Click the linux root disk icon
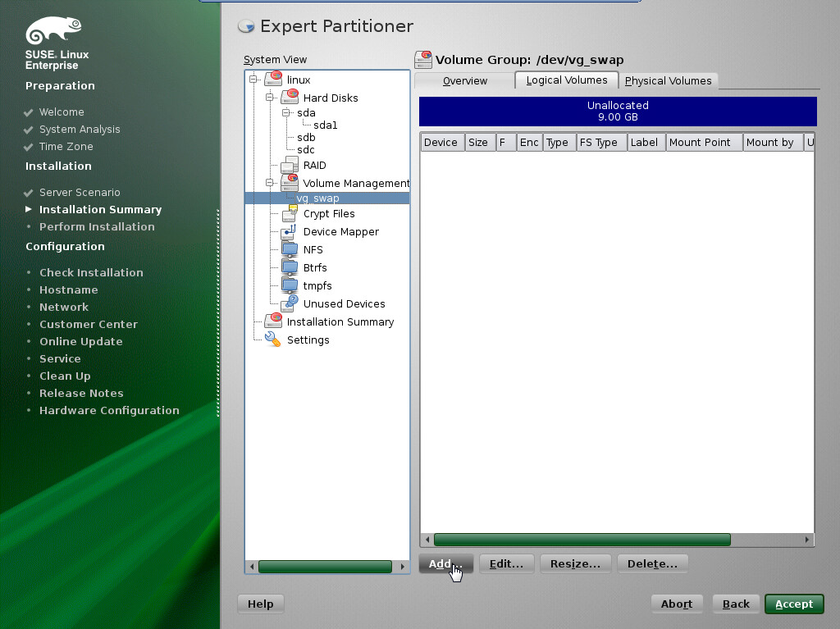Image resolution: width=840 pixels, height=629 pixels. (x=273, y=79)
